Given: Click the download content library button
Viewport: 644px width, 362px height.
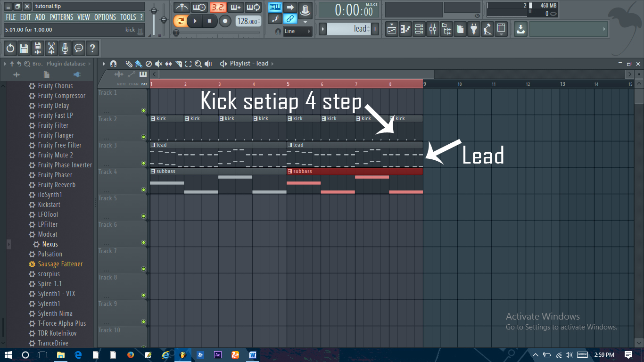Looking at the screenshot, I should point(520,29).
